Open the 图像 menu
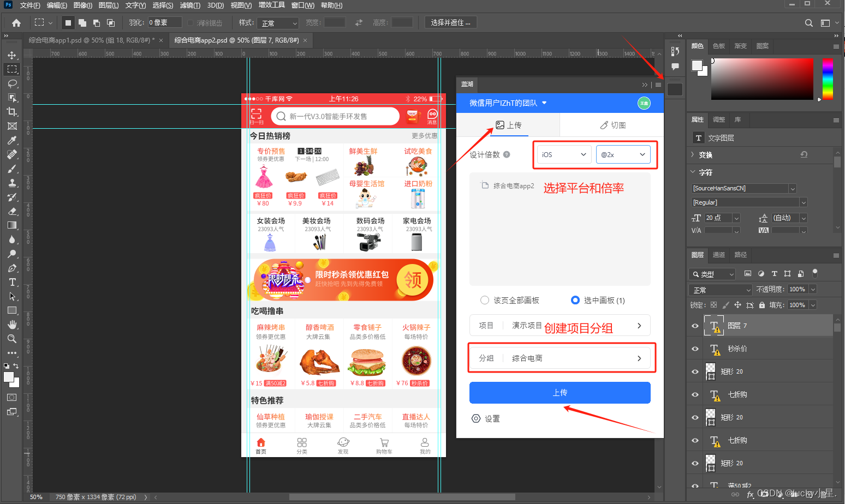Screen dimensions: 845x504 point(83,5)
